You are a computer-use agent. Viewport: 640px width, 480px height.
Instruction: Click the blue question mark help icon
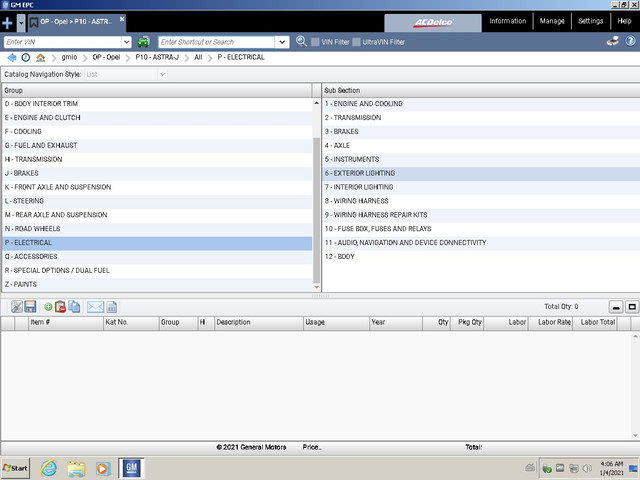point(631,41)
